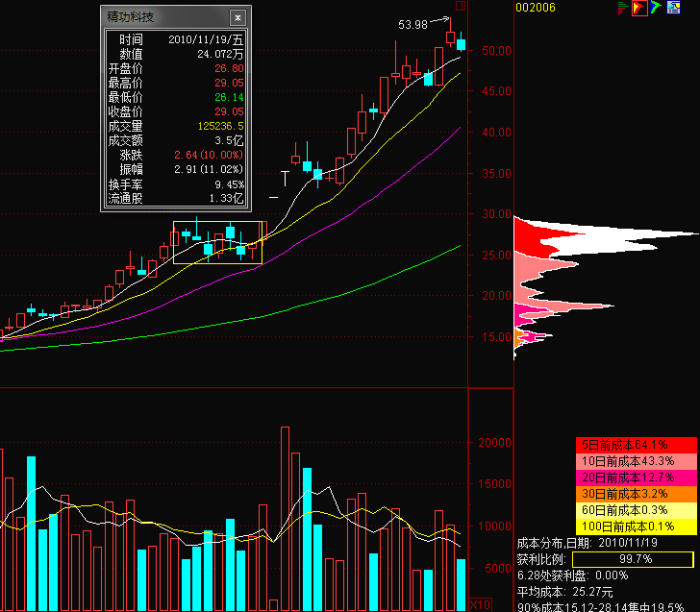Image resolution: width=700 pixels, height=612 pixels.
Task: Close the 精功科技 info popup
Action: coord(237,17)
